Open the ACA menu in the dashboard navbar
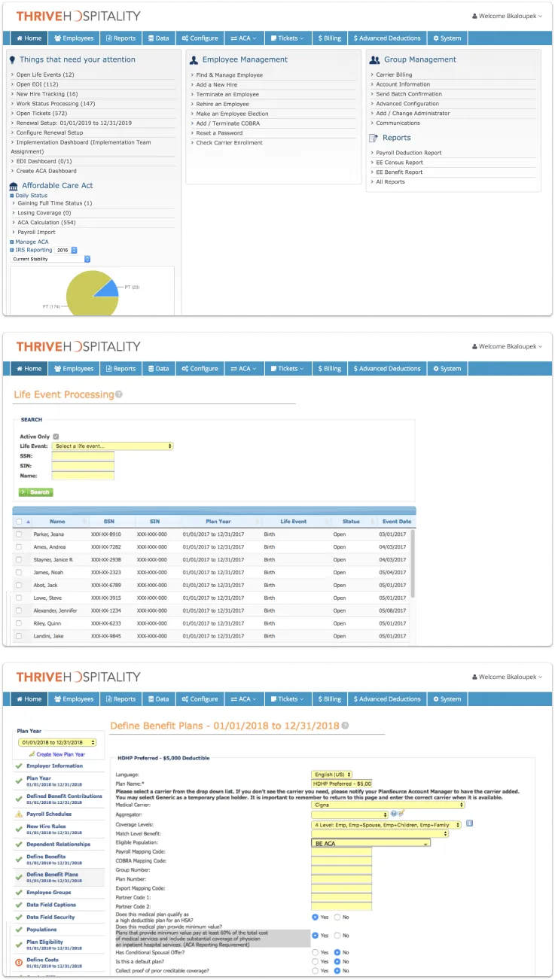The height and width of the screenshot is (980, 555). click(x=243, y=38)
